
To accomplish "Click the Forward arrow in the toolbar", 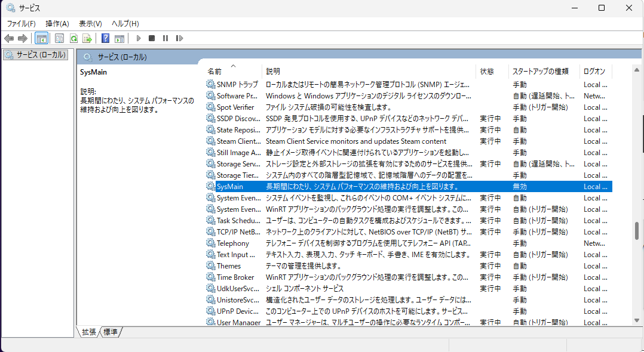I will click(x=23, y=38).
